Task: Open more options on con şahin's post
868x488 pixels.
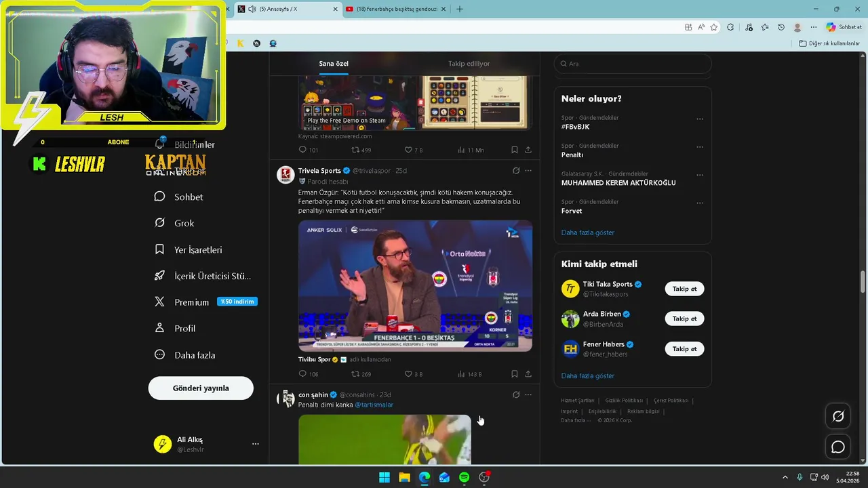Action: click(528, 394)
